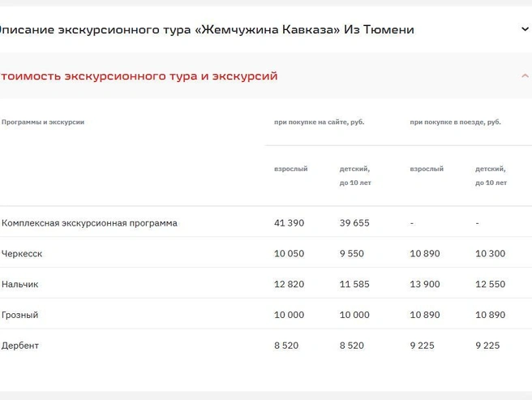The height and width of the screenshot is (400, 532).
Task: Select Грозный child site price 10 000
Action: [354, 315]
